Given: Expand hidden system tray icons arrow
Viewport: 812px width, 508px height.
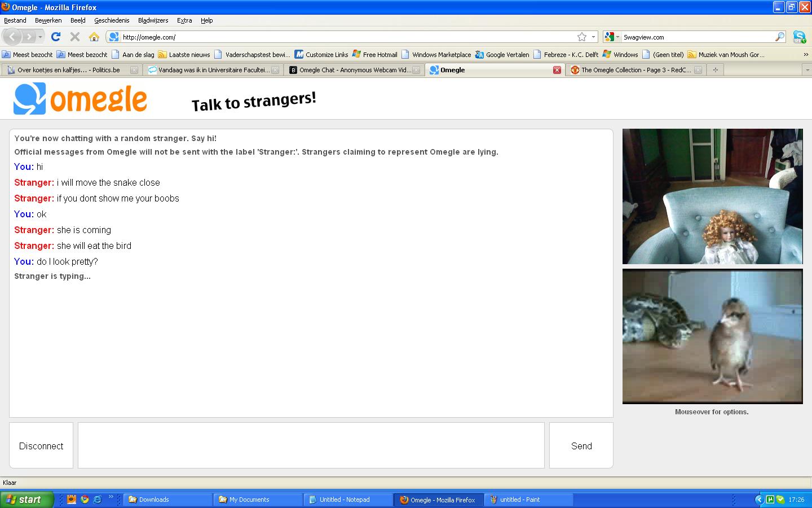Looking at the screenshot, I should click(759, 500).
